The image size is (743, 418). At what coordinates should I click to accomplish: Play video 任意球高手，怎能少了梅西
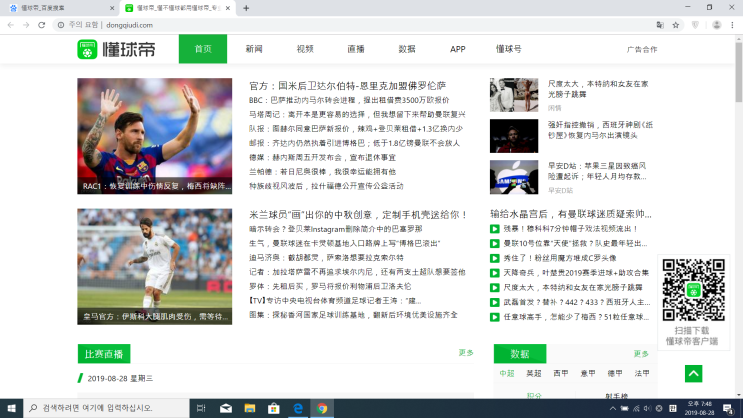(x=495, y=317)
